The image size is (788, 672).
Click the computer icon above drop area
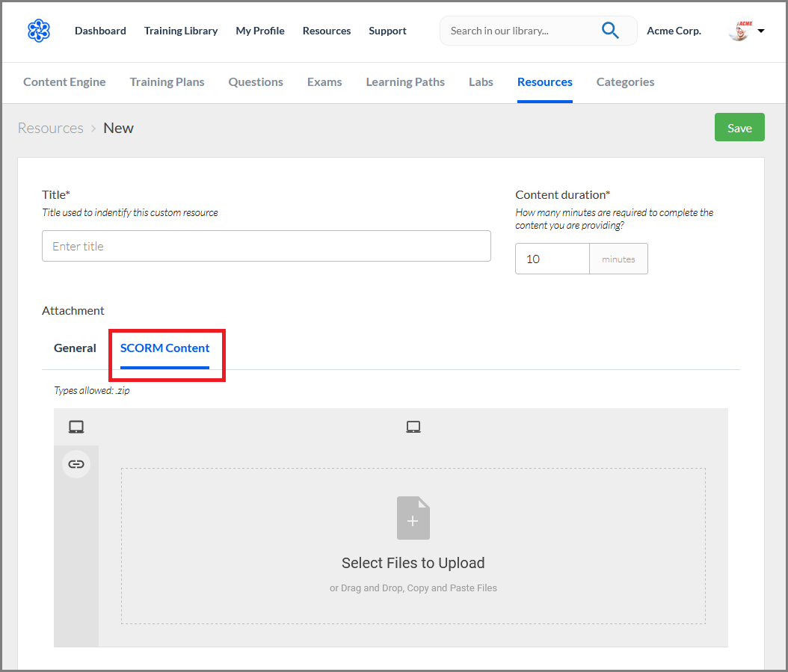click(x=413, y=427)
